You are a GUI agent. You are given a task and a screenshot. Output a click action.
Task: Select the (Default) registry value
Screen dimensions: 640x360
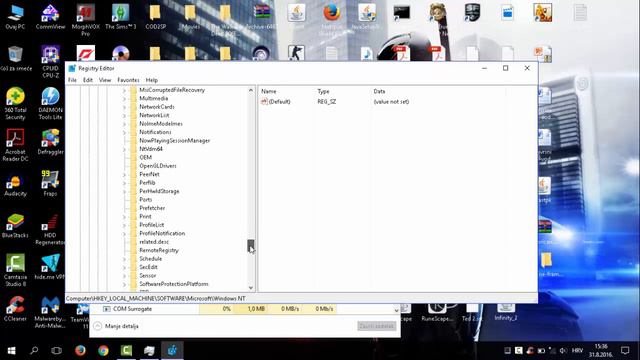(280, 102)
